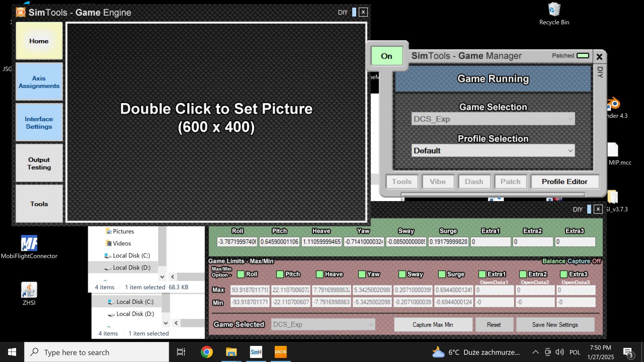Toggle the Extra3 Max/Min option checkbox

click(564, 274)
